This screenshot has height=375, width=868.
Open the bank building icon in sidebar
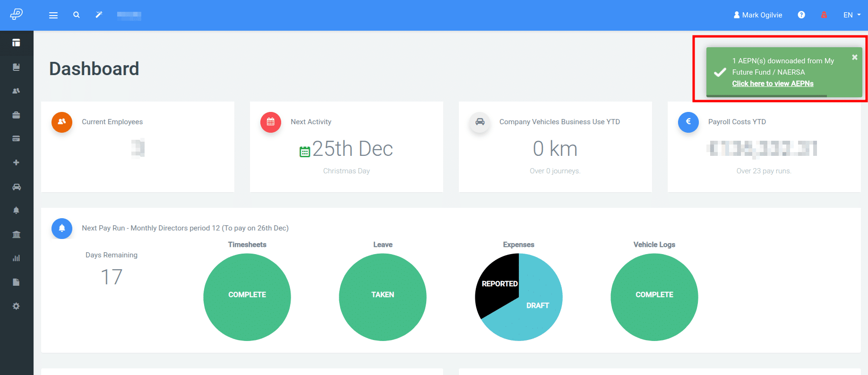16,234
